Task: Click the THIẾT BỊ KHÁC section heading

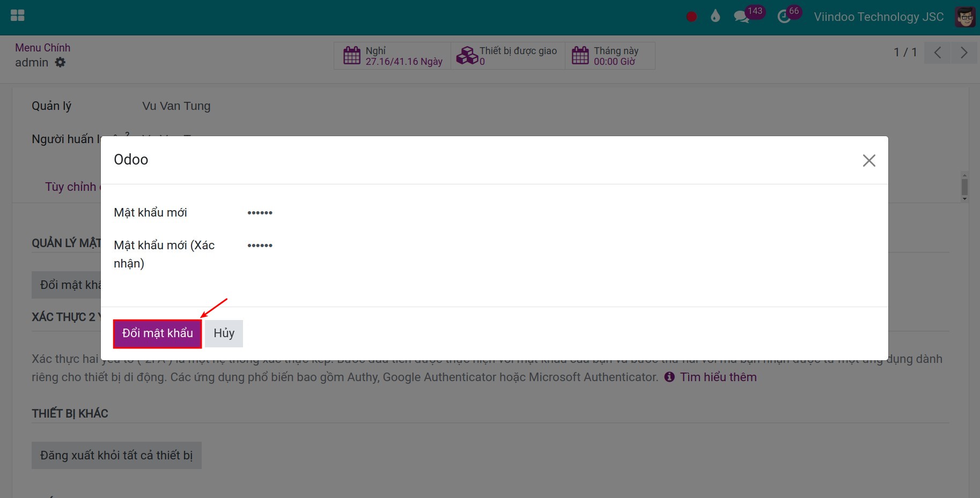Action: 70,414
